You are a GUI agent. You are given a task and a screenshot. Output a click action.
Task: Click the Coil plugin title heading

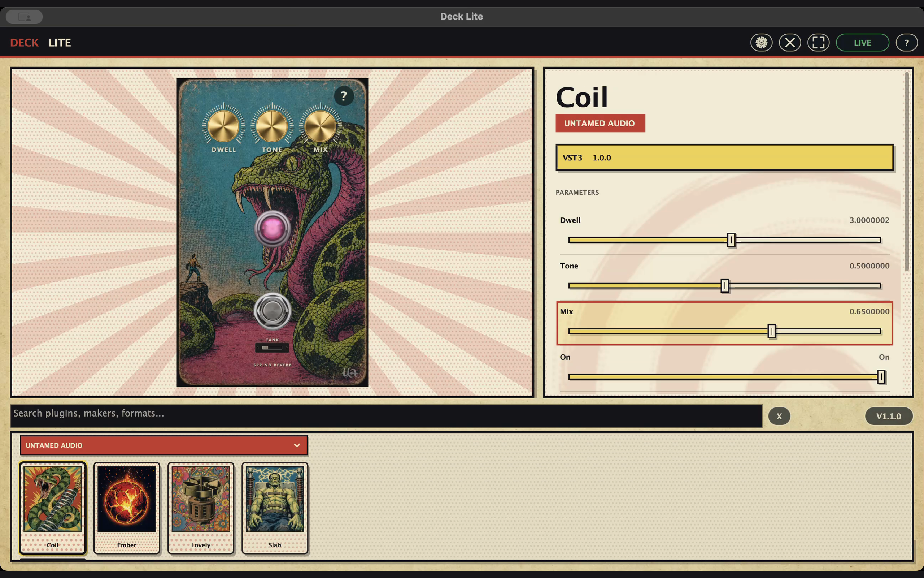point(581,97)
